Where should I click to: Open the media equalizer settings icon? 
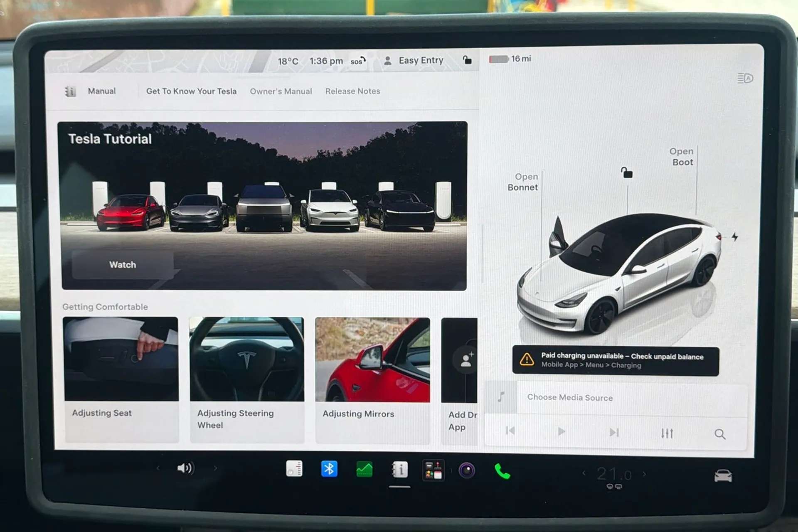tap(667, 433)
